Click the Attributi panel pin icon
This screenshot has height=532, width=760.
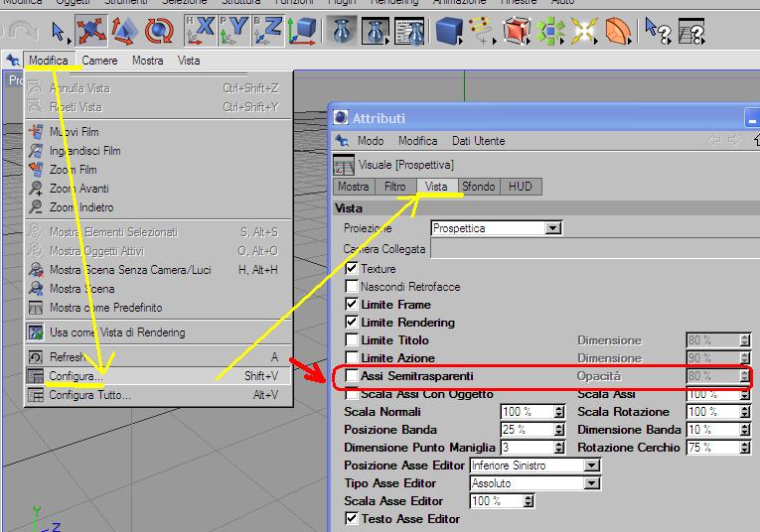tap(342, 141)
